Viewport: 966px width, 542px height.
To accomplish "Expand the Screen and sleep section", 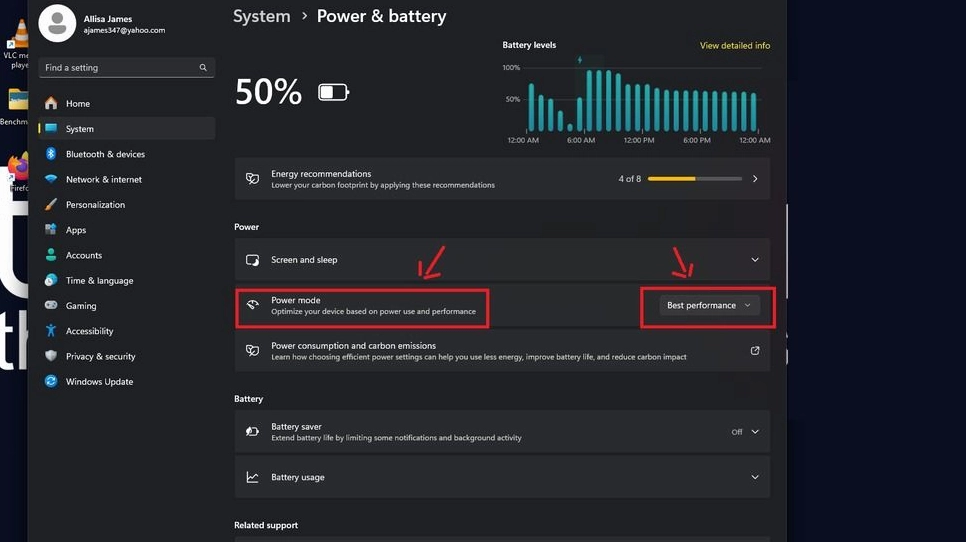I will pyautogui.click(x=755, y=260).
